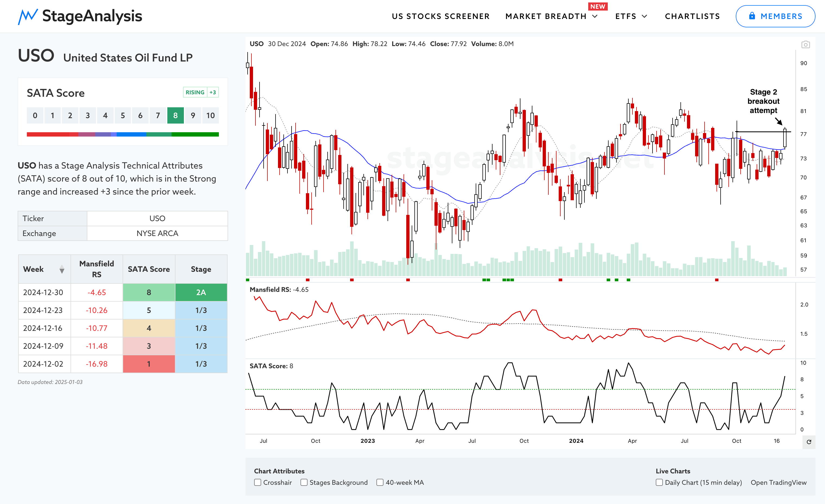Image resolution: width=825 pixels, height=504 pixels.
Task: Open the Members login button
Action: click(775, 16)
